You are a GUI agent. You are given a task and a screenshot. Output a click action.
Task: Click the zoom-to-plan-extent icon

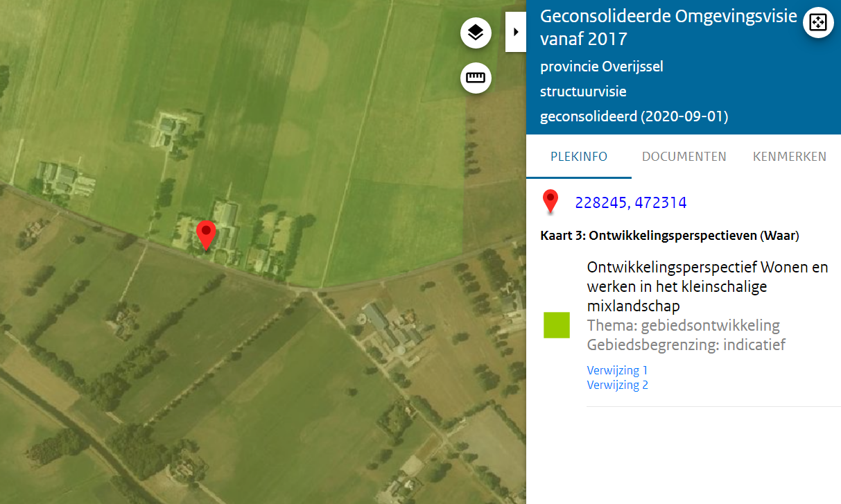(x=818, y=22)
